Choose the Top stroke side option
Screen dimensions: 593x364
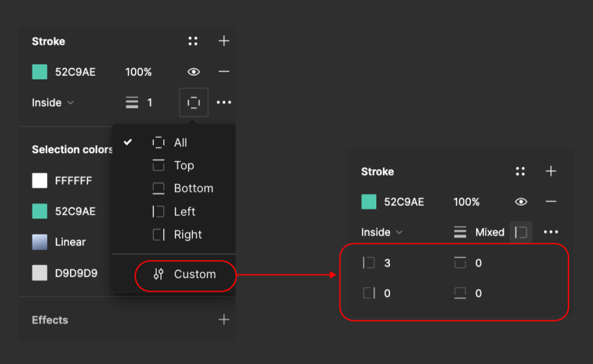click(183, 165)
